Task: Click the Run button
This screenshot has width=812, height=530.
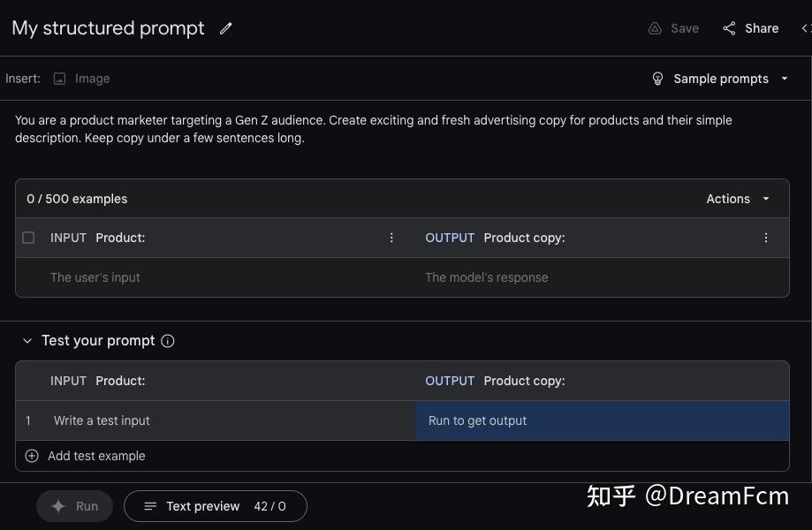Action: tap(75, 506)
